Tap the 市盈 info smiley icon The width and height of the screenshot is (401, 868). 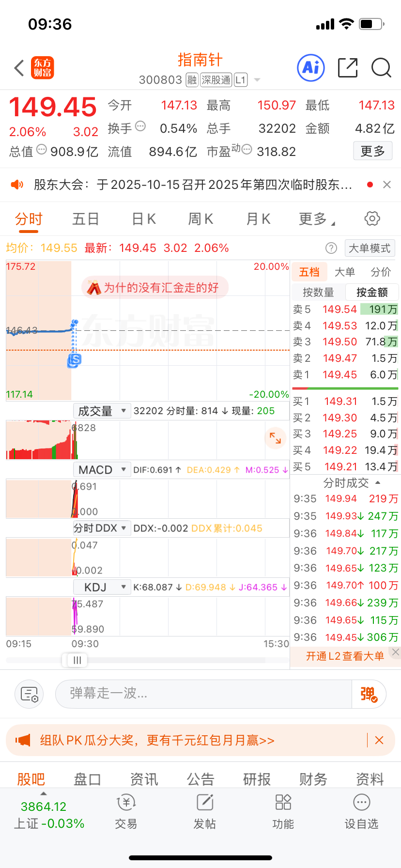tap(247, 150)
